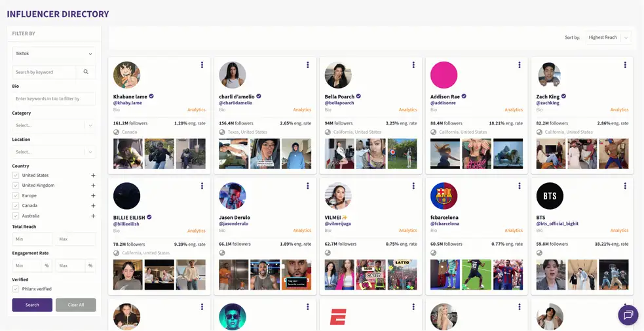644x331 pixels.
Task: Open Analytics link on charli d'amelio's card
Action: [x=302, y=110]
